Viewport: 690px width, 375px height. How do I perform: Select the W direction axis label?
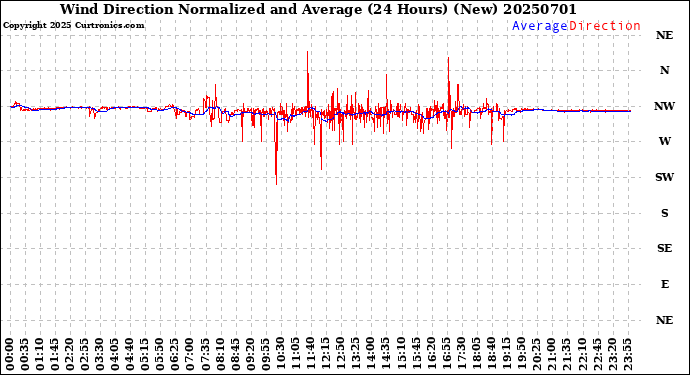tap(664, 141)
